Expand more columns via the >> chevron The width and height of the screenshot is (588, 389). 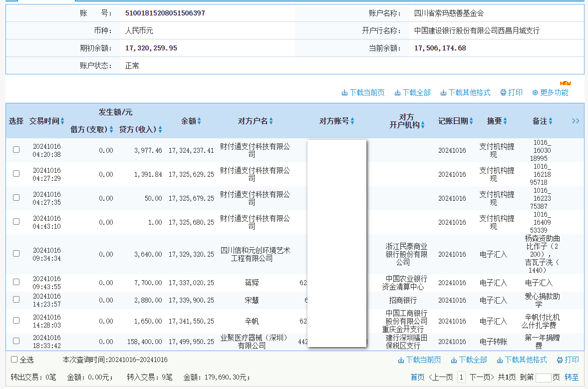click(576, 121)
